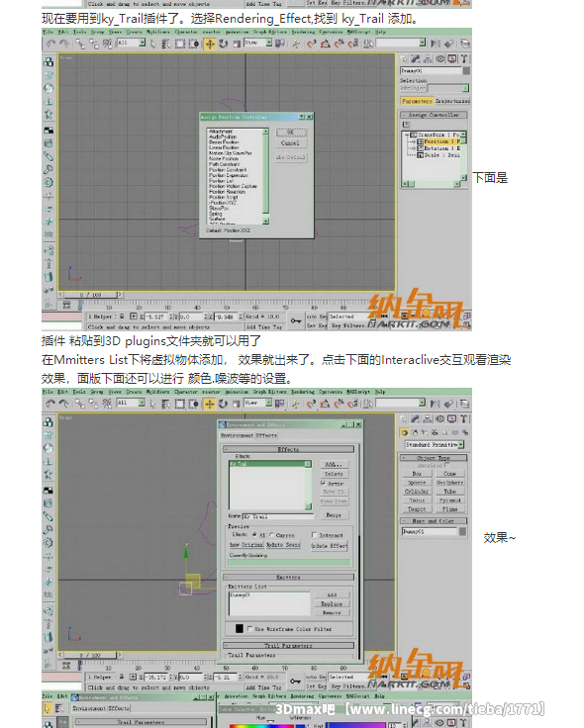Activate Select and Rotate in the controller screenshot
This screenshot has width=584, height=728.
[x=224, y=44]
